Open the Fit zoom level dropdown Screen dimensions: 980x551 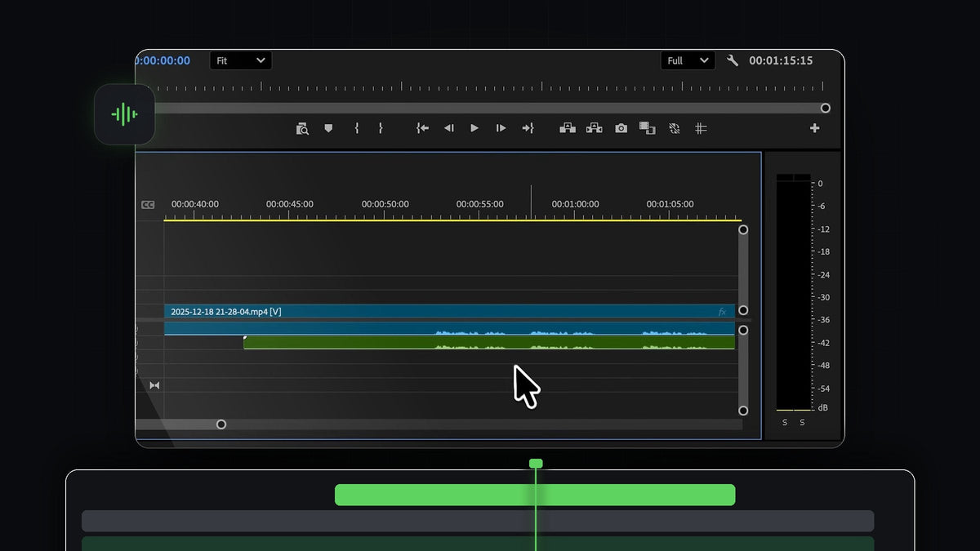[241, 60]
